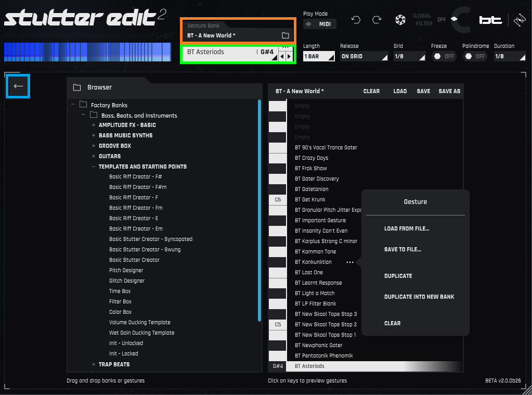
Task: Click the undo arrow icon
Action: pos(356,20)
